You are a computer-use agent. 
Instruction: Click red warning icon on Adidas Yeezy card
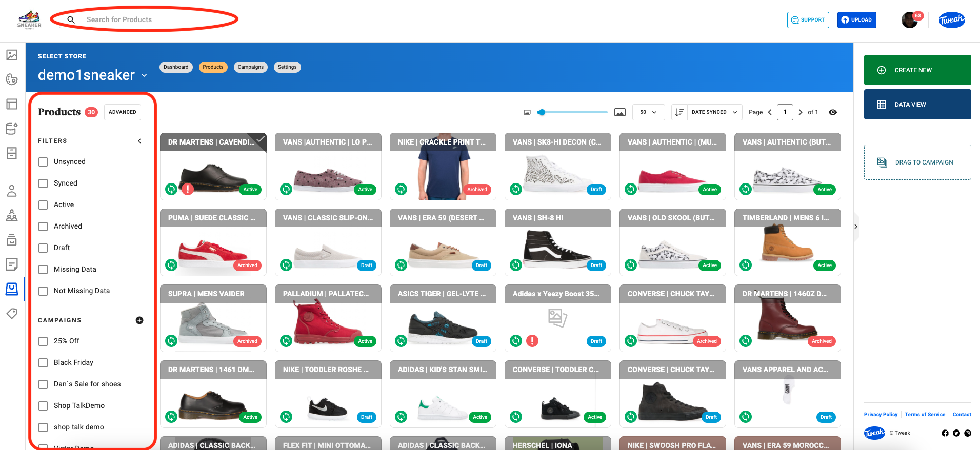532,341
